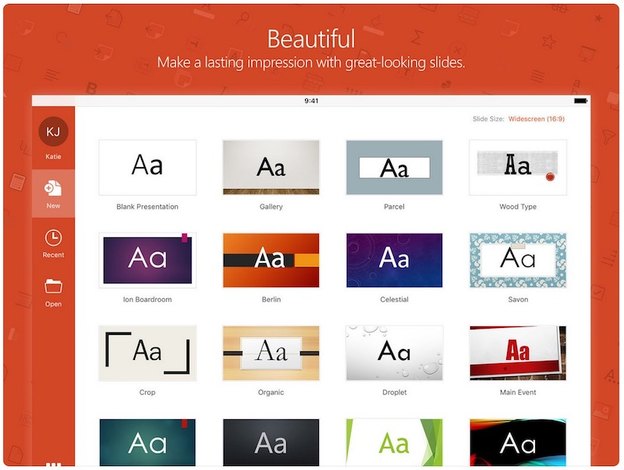
Task: Click the Open folder icon
Action: tap(53, 286)
